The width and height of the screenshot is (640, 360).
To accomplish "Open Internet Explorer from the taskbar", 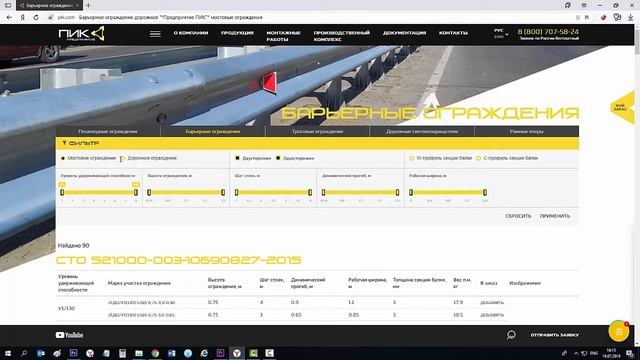I will [x=204, y=353].
